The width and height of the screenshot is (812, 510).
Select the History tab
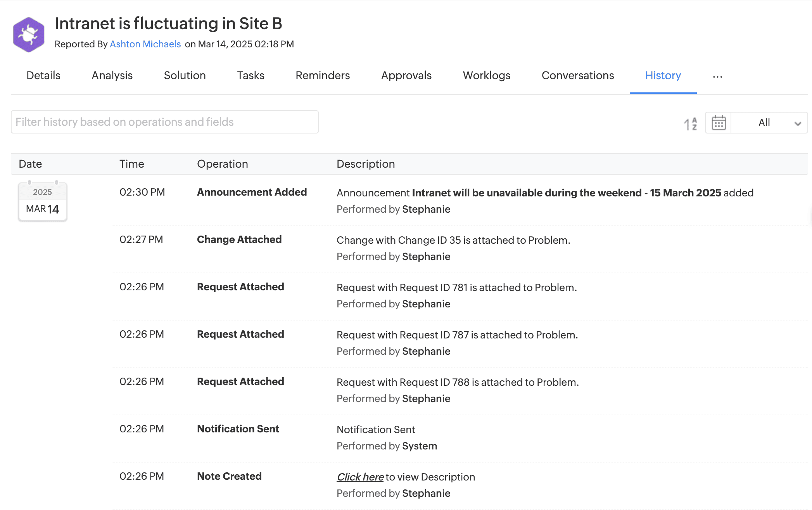coord(663,75)
